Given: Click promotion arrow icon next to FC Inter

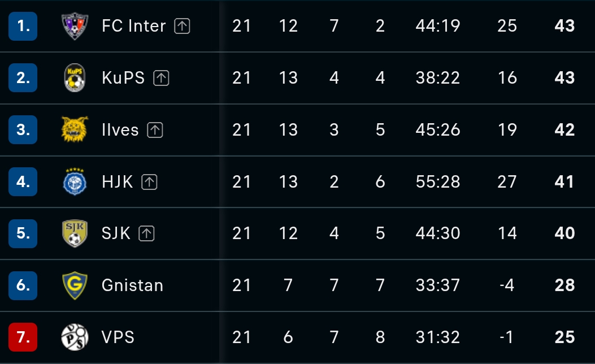Looking at the screenshot, I should coord(182,26).
